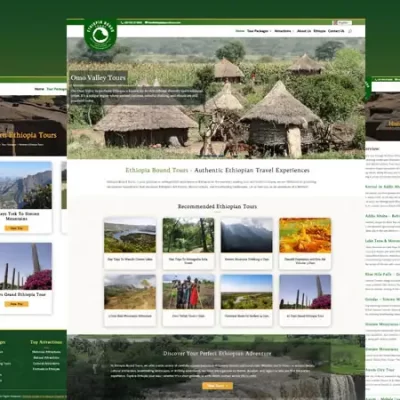
Task: Open the Ethiopia menu item
Action: [x=320, y=31]
